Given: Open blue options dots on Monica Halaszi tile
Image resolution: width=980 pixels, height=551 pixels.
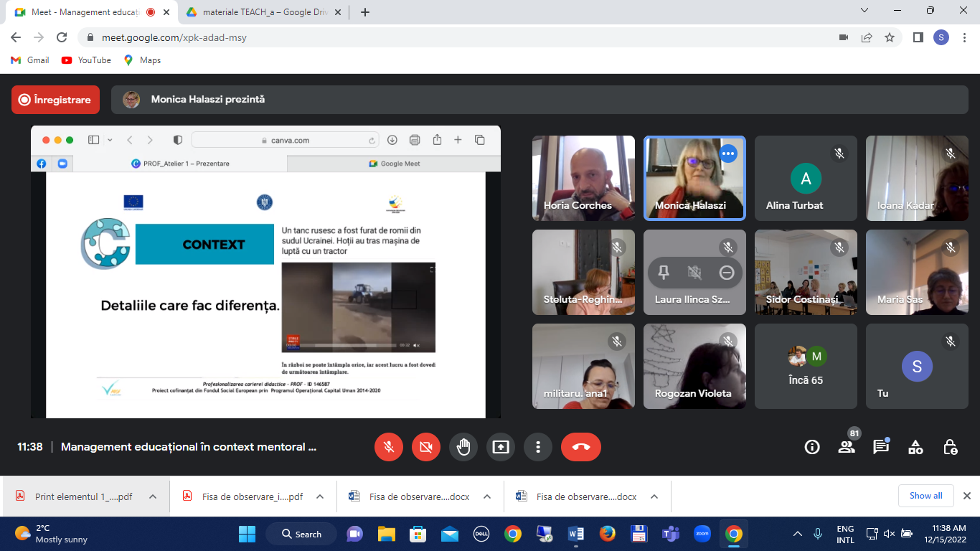Looking at the screenshot, I should [728, 154].
